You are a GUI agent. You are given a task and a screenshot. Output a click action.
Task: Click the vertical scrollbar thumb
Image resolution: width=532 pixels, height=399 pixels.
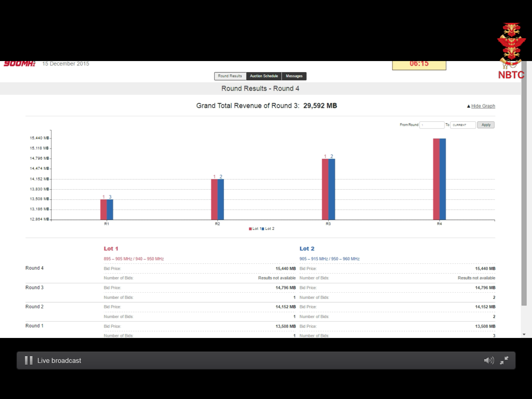524,182
